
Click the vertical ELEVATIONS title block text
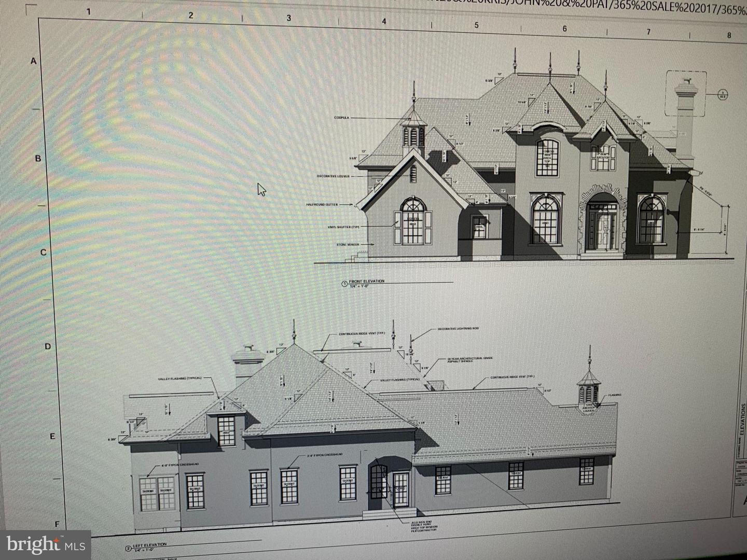(x=742, y=419)
